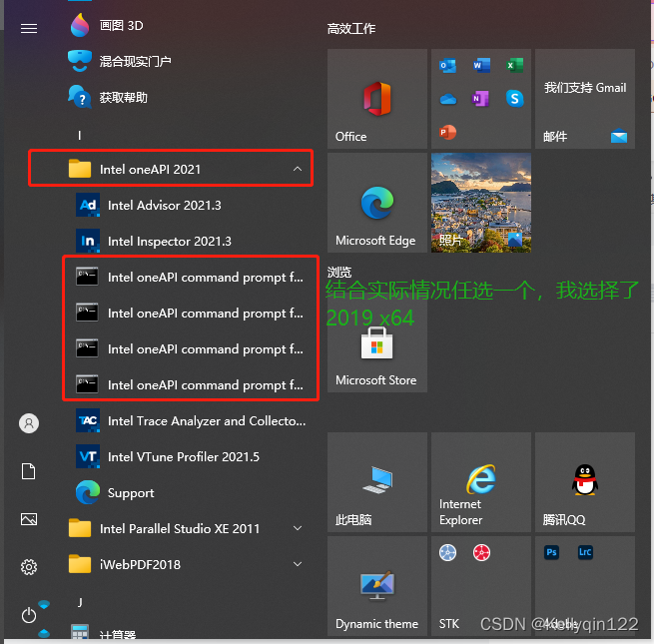This screenshot has height=644, width=654.
Task: Open the user account icon
Action: [x=29, y=423]
